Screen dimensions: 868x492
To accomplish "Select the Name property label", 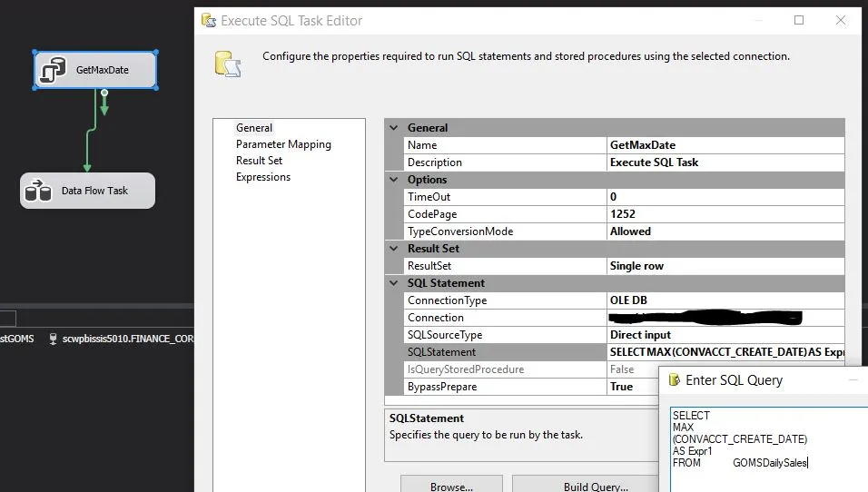I will [422, 145].
